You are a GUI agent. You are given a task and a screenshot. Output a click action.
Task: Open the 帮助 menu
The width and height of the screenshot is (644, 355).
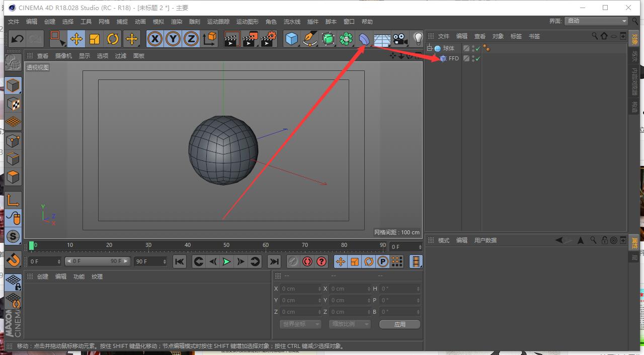pyautogui.click(x=367, y=22)
